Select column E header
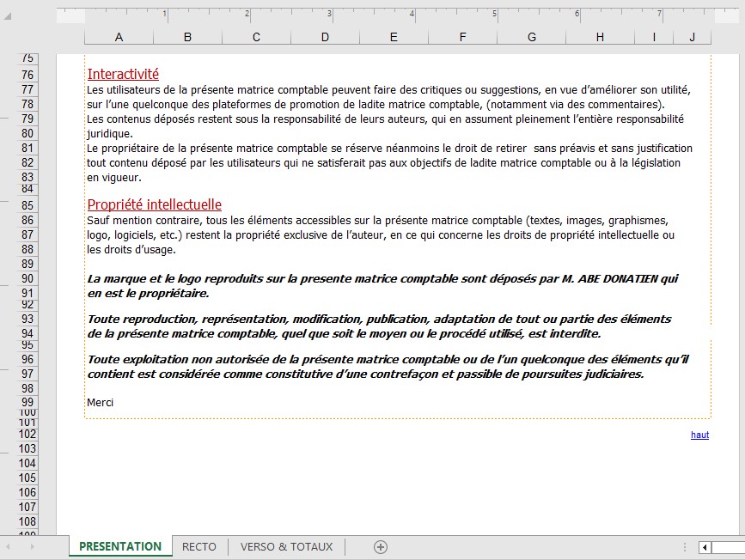The image size is (745, 560). 394,37
